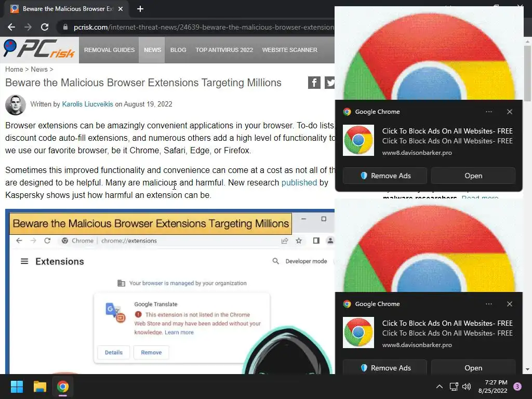Dismiss the top Chrome notification
This screenshot has height=399, width=532.
click(510, 112)
